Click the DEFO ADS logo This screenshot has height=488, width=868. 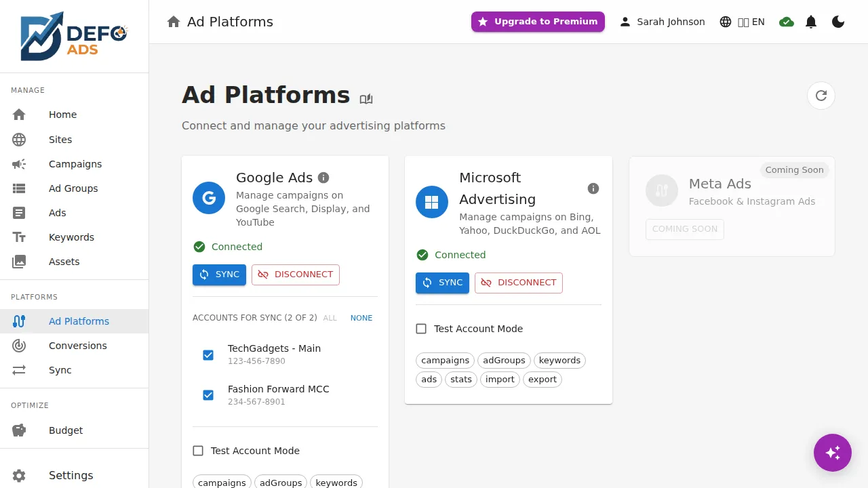(74, 36)
